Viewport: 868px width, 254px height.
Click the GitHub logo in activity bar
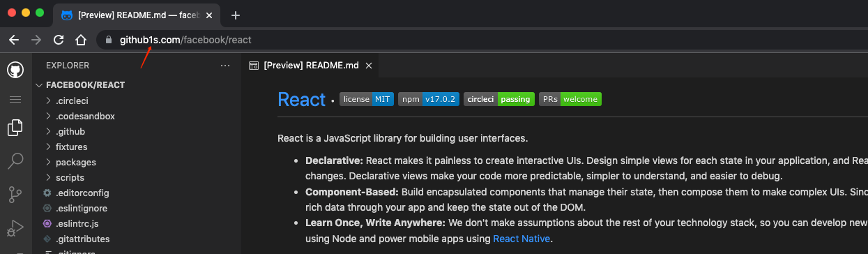(x=15, y=70)
